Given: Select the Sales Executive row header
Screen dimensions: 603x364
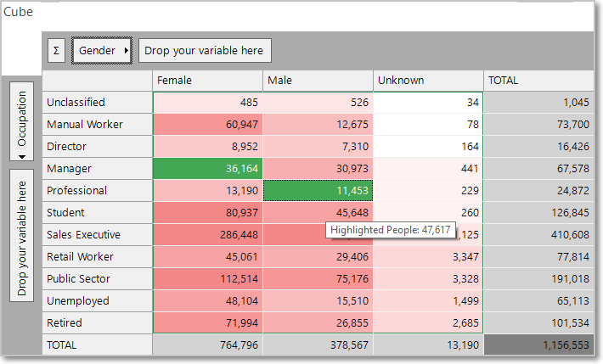Looking at the screenshot, I should pyautogui.click(x=98, y=234).
